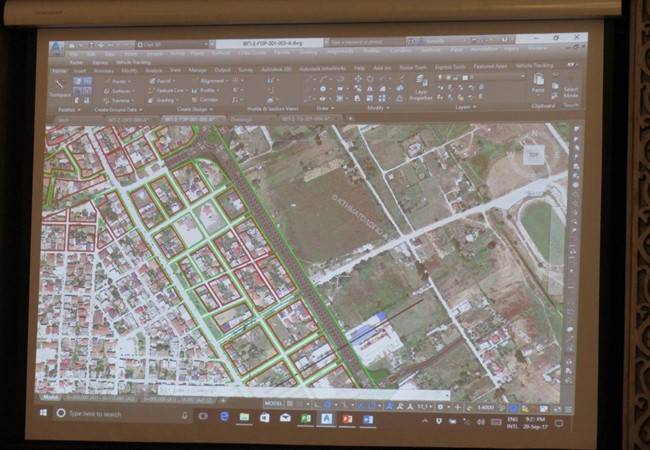Expand the Draw panel
Viewport: 650px width, 450px height.
coord(325,108)
